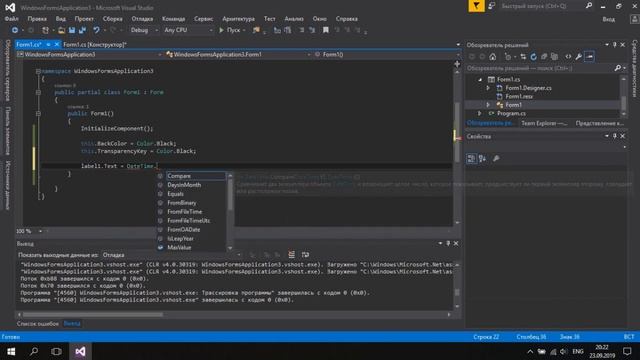Click the Alphabetical sort icon in Properties panel
The image size is (640, 360).
coord(482,158)
